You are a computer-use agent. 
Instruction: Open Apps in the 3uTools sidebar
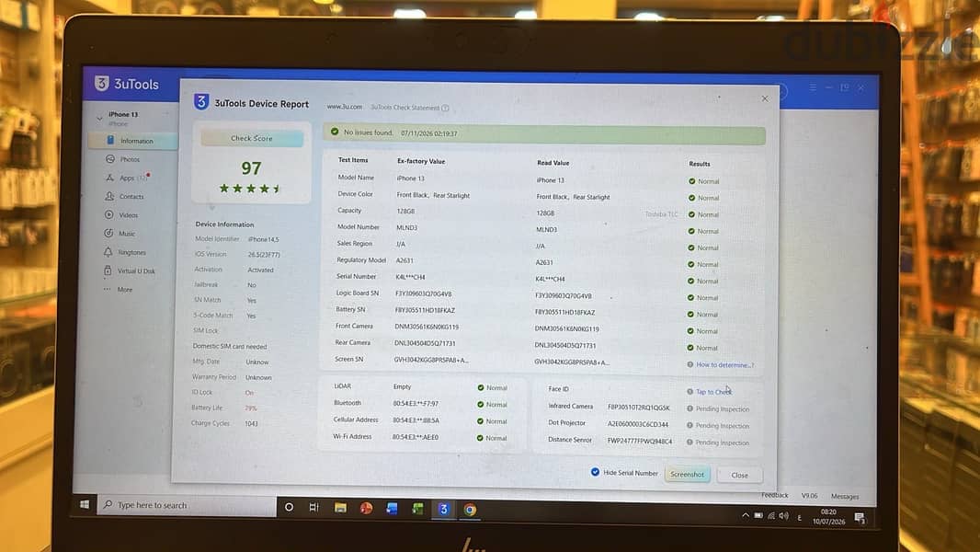click(x=127, y=178)
